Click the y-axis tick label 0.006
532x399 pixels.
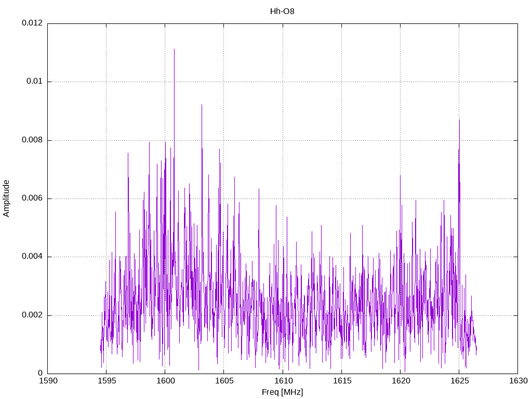[x=32, y=198]
